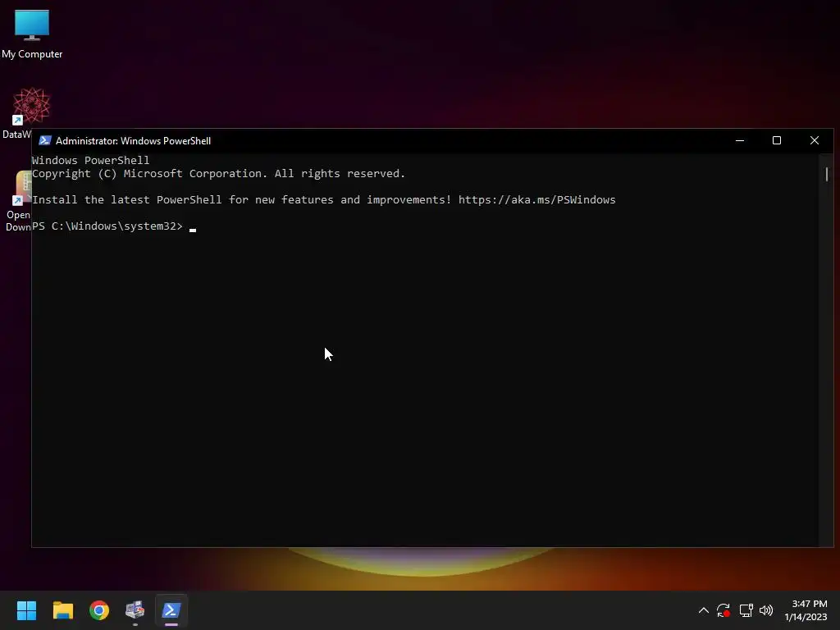Open the Windows Start menu
Screen dimensions: 840x630
tap(26, 610)
